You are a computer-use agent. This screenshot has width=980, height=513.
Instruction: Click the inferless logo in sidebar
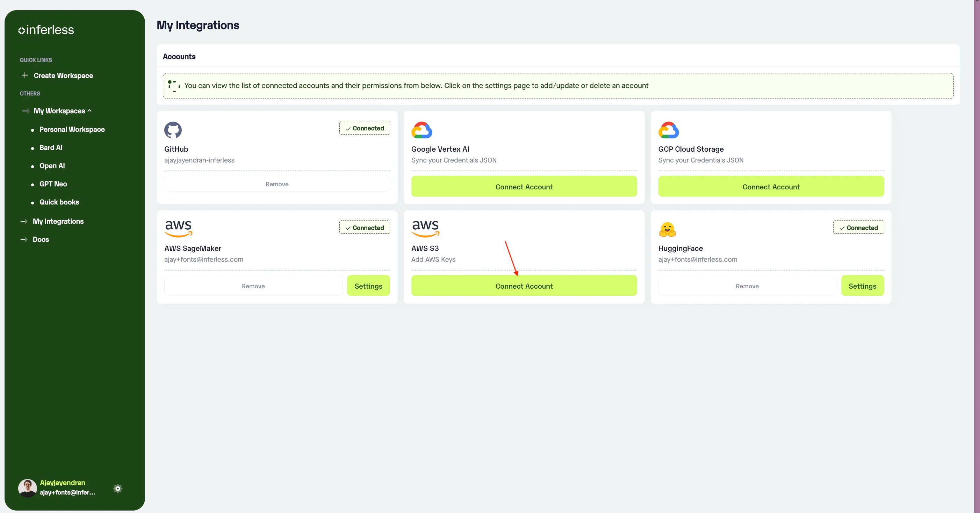click(46, 30)
